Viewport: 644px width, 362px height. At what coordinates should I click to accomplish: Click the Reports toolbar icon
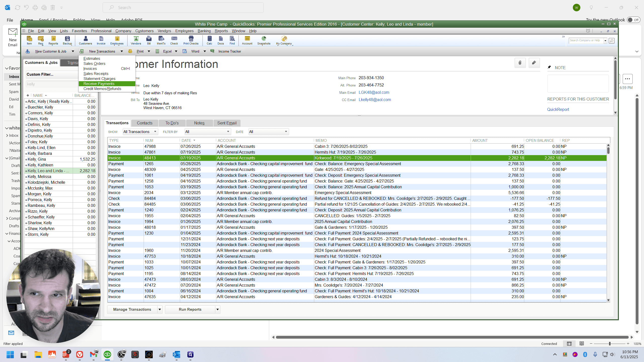[53, 40]
